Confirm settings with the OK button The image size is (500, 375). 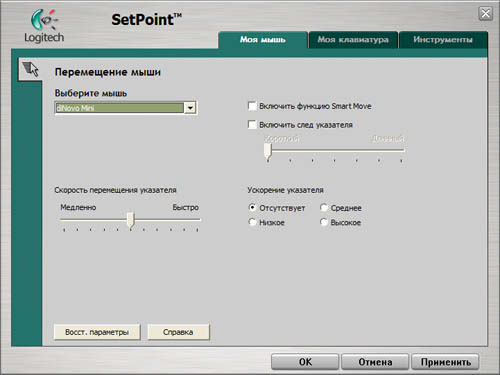click(x=305, y=362)
